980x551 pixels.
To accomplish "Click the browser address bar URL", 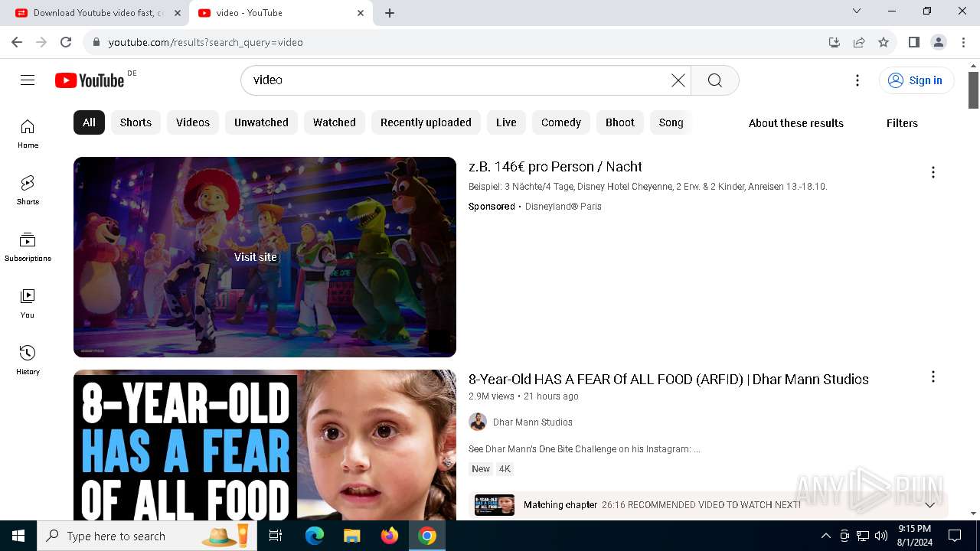I will [205, 42].
